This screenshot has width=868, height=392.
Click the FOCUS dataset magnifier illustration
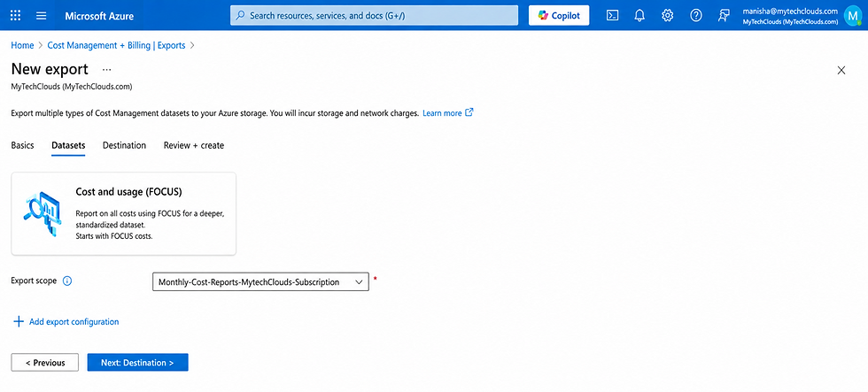(x=43, y=213)
